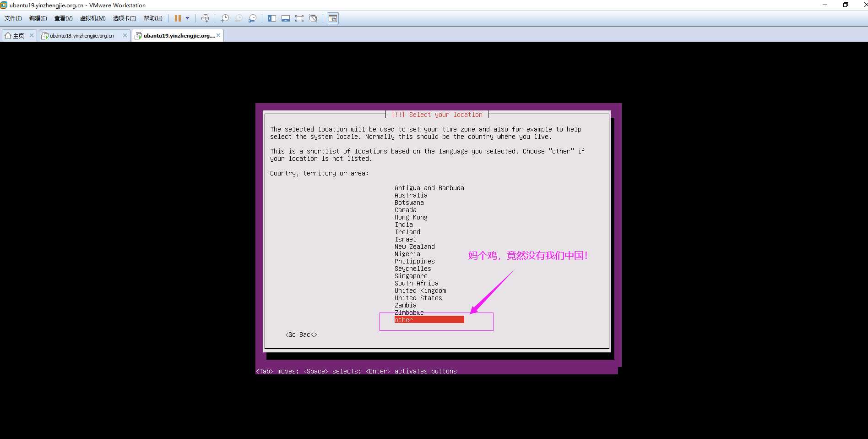Minimize the VMware Workstation window
This screenshot has width=868, height=439.
pyautogui.click(x=825, y=5)
